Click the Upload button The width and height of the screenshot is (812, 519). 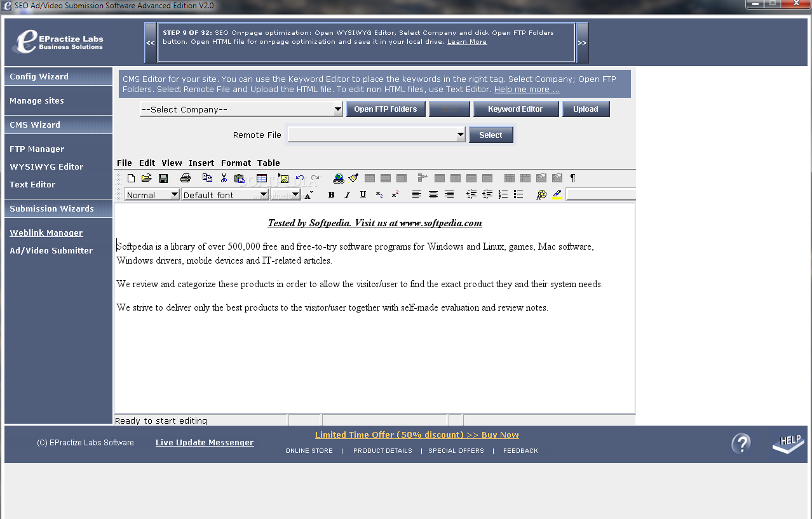[586, 109]
